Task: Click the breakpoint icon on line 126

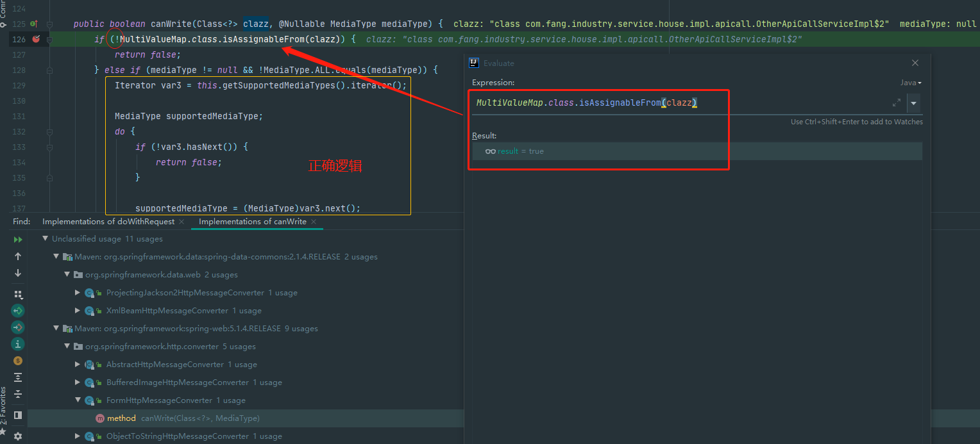Action: pyautogui.click(x=37, y=39)
